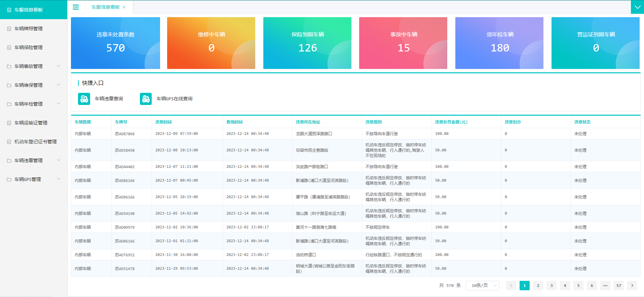Viewport: 644px width, 297px height.
Task: Click the 车辆违章查询 shortcut icon
Action: pos(84,99)
